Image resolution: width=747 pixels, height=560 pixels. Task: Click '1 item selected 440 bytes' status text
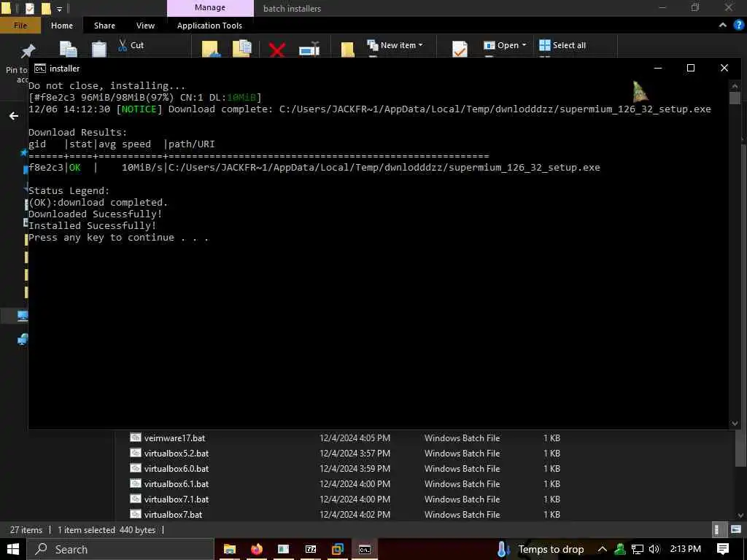pyautogui.click(x=107, y=529)
